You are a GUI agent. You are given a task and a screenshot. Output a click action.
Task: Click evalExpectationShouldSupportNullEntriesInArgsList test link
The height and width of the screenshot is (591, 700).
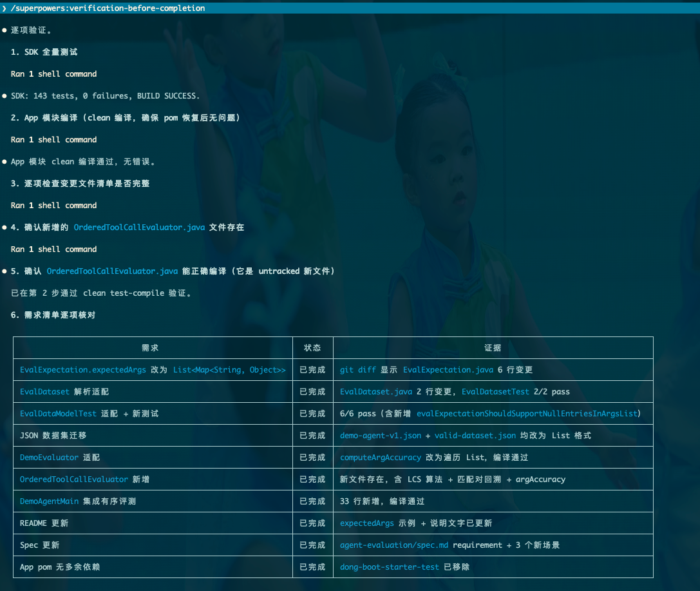click(x=527, y=414)
